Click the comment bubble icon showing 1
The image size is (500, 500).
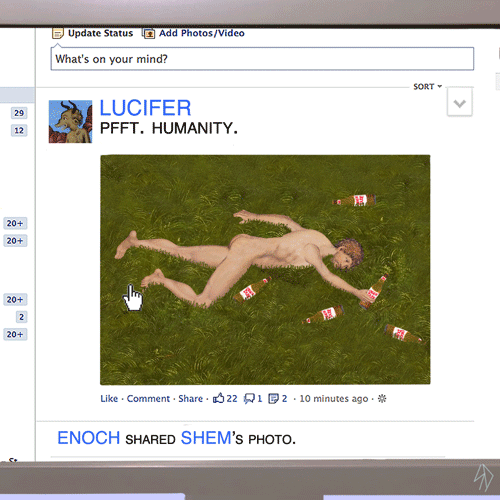[249, 398]
